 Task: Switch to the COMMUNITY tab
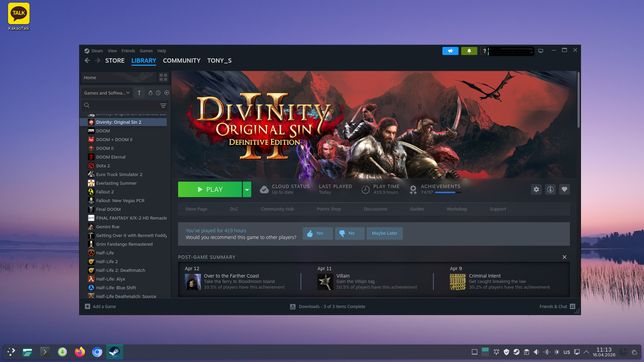click(181, 61)
